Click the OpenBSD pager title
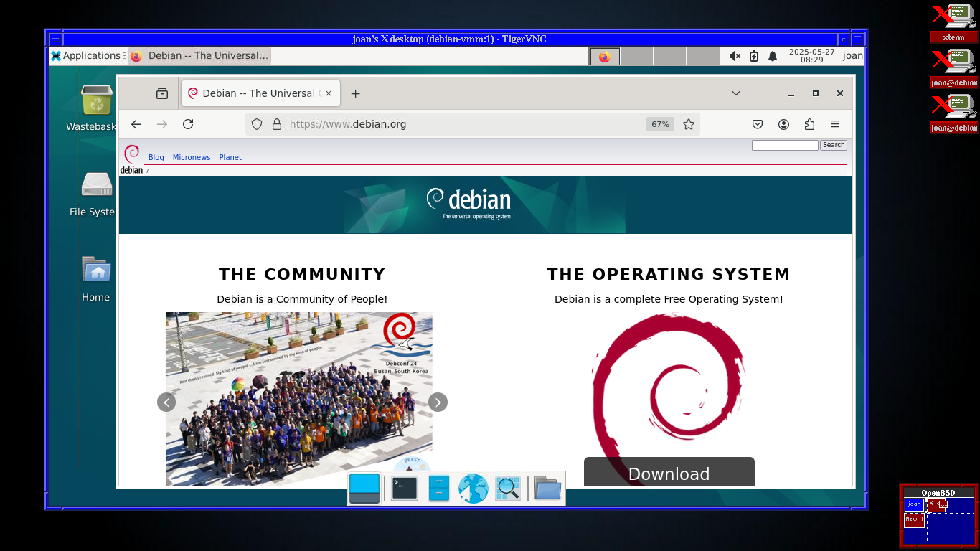 click(938, 493)
